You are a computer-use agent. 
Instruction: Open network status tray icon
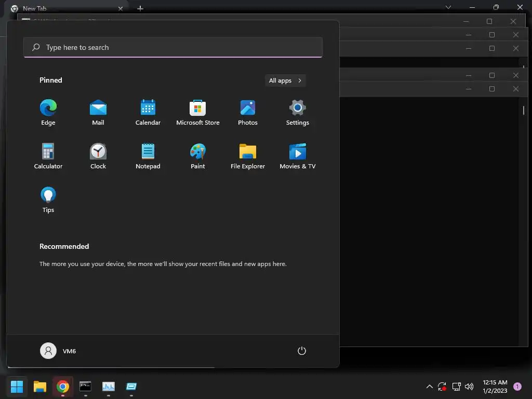click(x=456, y=387)
